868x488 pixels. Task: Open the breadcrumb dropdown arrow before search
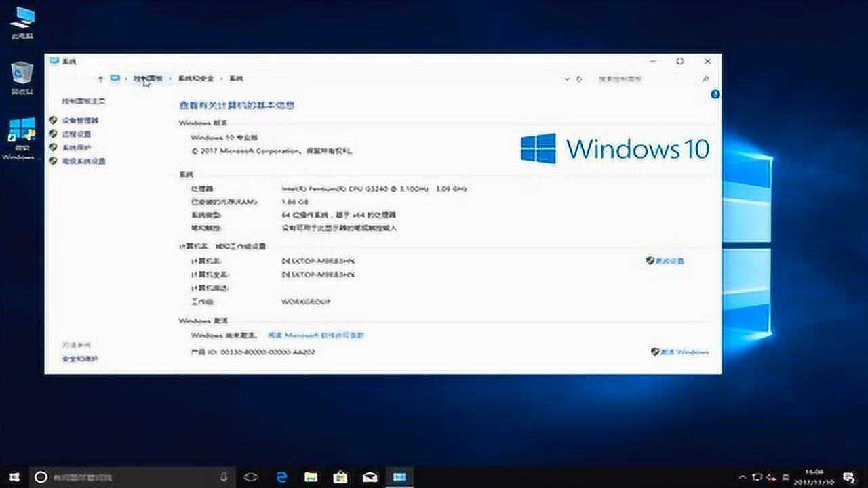(x=567, y=79)
